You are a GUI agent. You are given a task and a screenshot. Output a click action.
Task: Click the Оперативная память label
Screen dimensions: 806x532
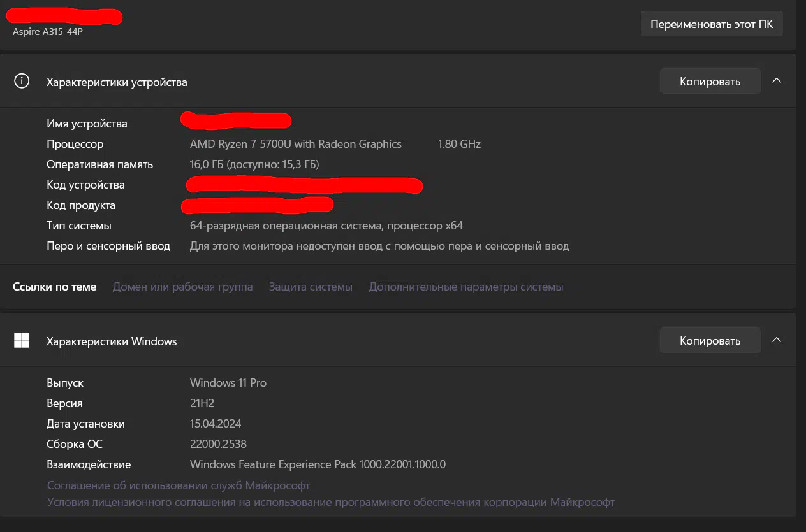point(99,164)
